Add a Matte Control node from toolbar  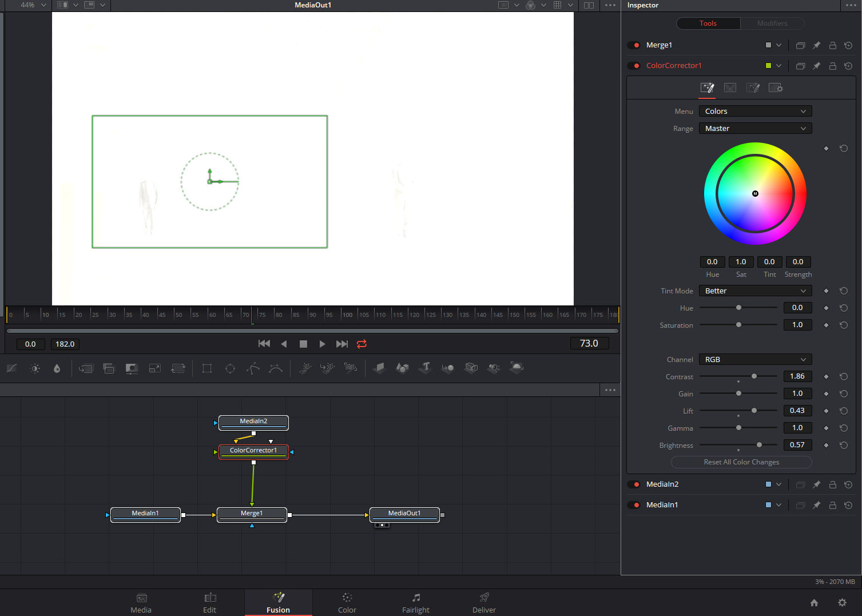click(132, 368)
